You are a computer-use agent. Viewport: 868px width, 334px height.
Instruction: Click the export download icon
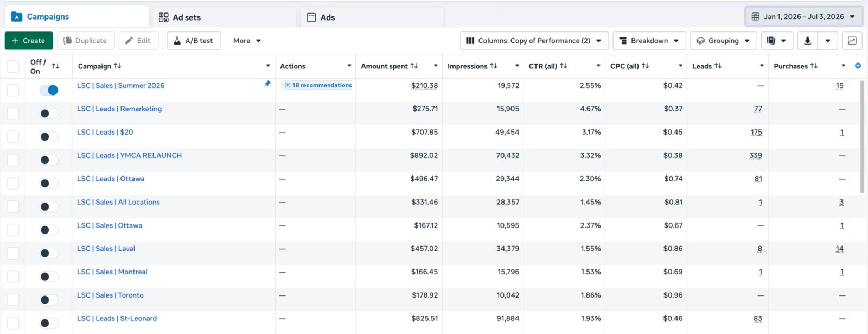807,41
